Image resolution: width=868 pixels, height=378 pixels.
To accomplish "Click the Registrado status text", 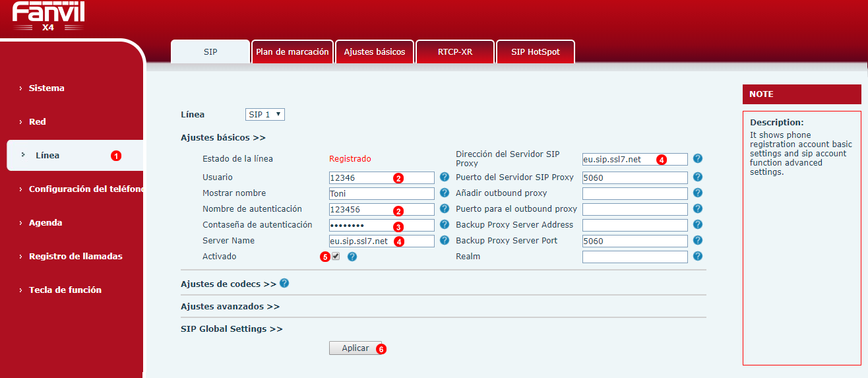I will point(350,159).
